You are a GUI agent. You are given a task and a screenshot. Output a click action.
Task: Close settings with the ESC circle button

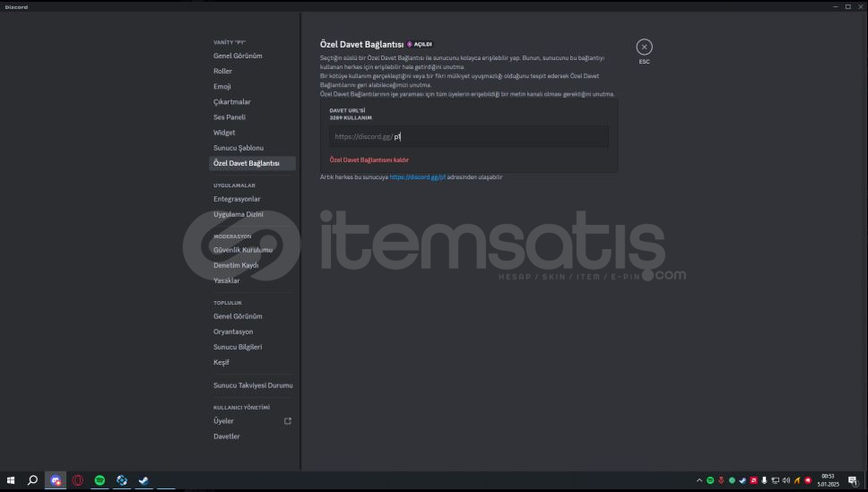tap(644, 47)
